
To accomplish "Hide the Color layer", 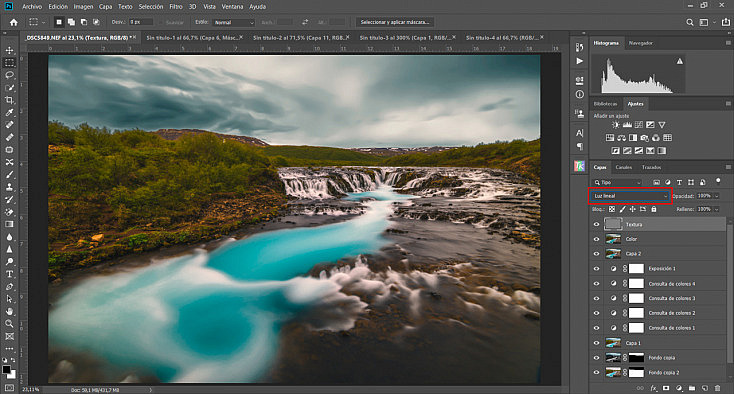I will point(596,239).
